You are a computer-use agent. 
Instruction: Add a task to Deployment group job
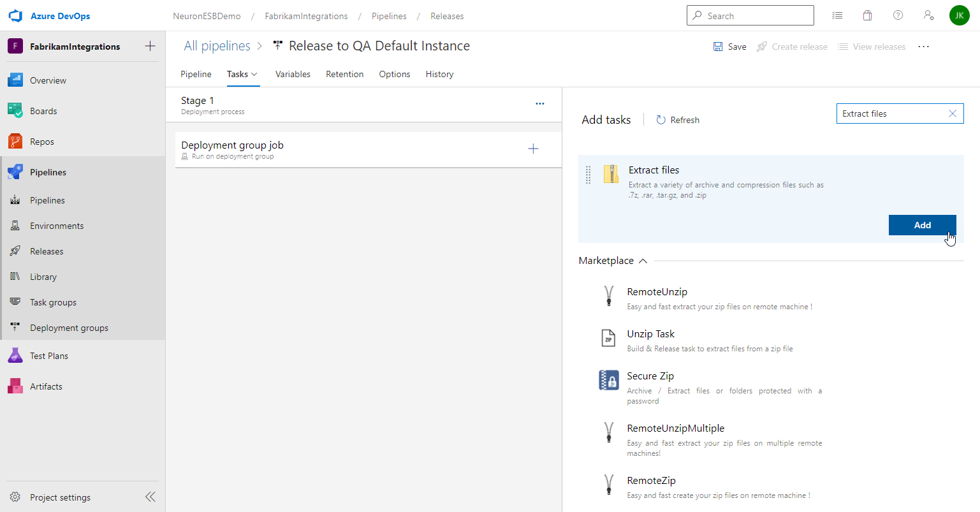click(534, 149)
